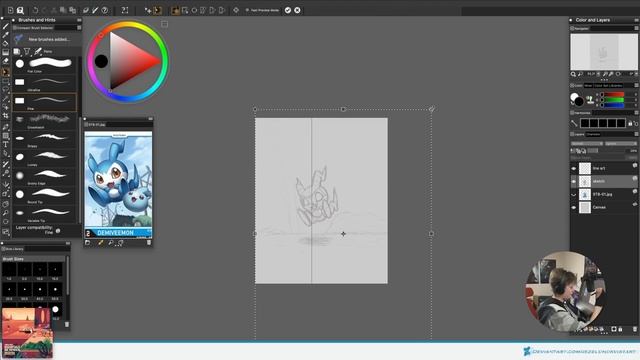The height and width of the screenshot is (360, 640).
Task: Click the Navigator preview thumbnail
Action: (x=604, y=52)
